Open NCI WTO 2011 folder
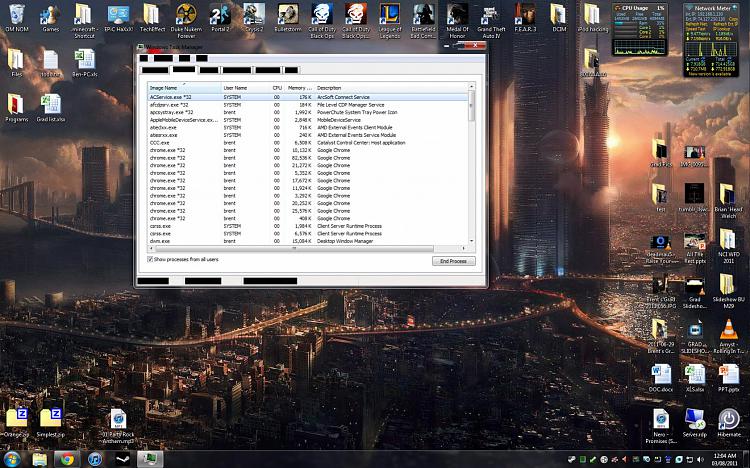 tap(728, 246)
